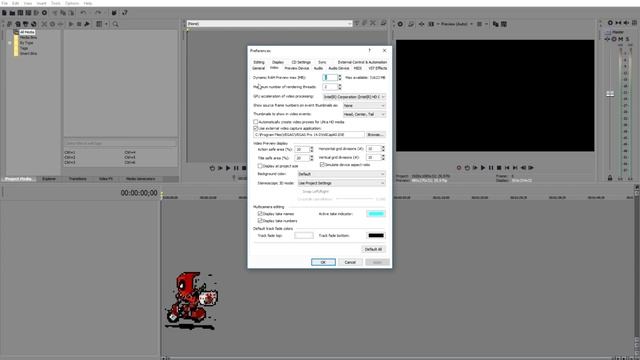The image size is (640, 360).
Task: Check Display at project size option
Action: coord(260,166)
